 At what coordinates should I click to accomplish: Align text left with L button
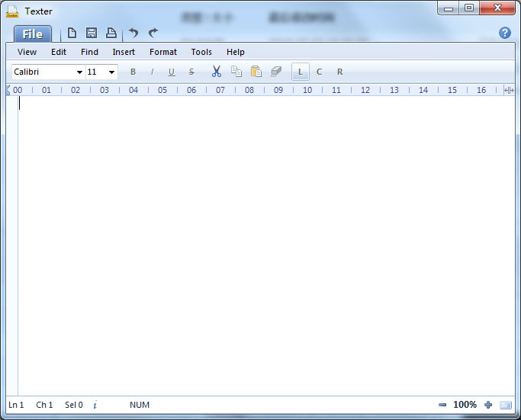click(x=301, y=72)
